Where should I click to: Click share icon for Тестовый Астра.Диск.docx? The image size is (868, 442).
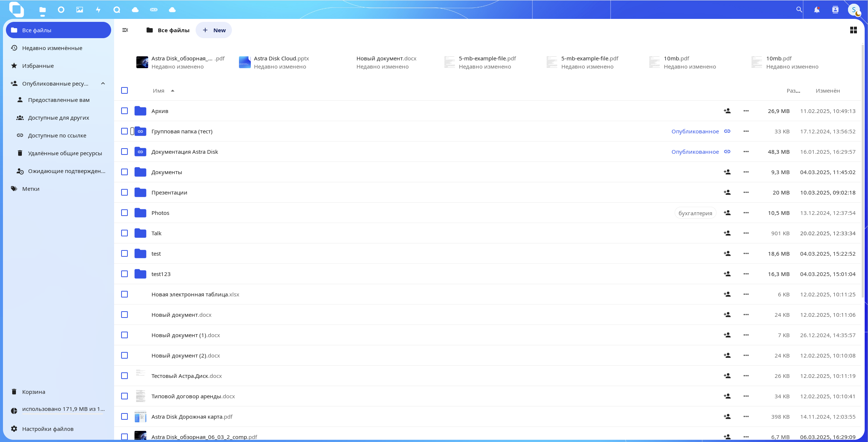pyautogui.click(x=727, y=376)
